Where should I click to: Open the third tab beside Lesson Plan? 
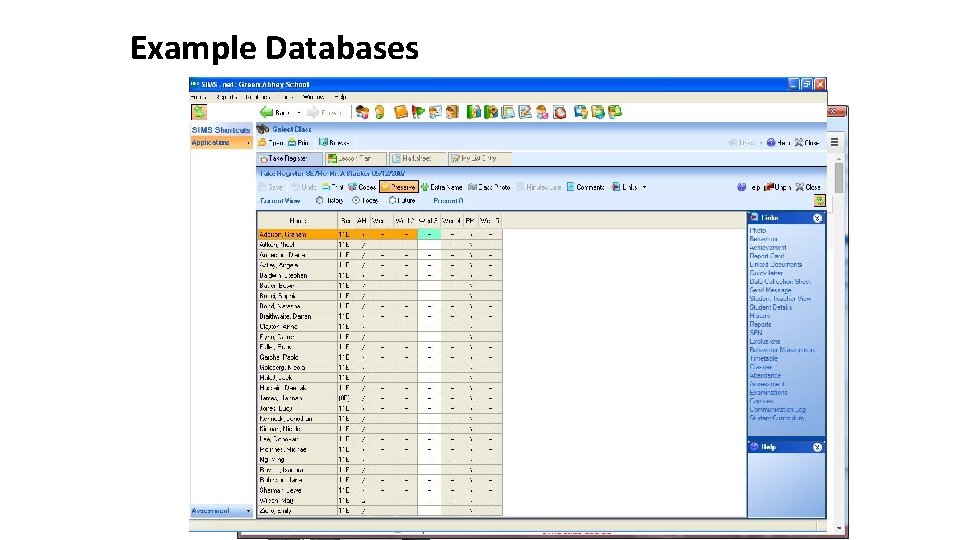pos(417,159)
